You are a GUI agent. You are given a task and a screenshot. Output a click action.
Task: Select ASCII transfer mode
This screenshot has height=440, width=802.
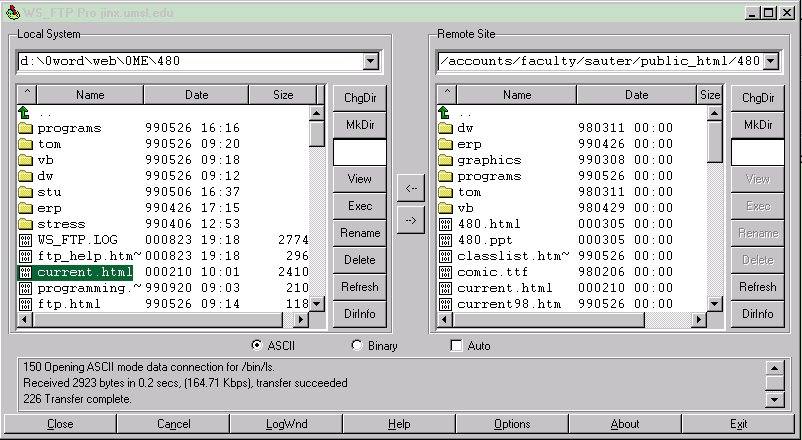[257, 346]
